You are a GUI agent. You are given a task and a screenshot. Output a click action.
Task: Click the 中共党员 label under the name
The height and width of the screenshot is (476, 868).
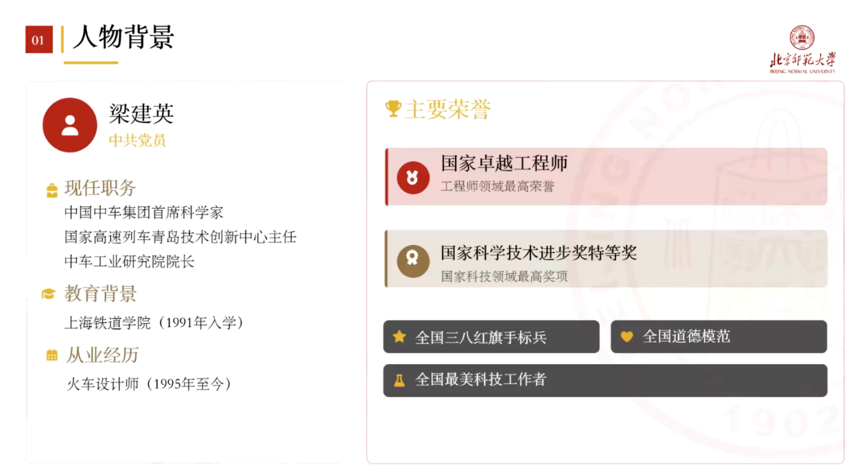137,140
